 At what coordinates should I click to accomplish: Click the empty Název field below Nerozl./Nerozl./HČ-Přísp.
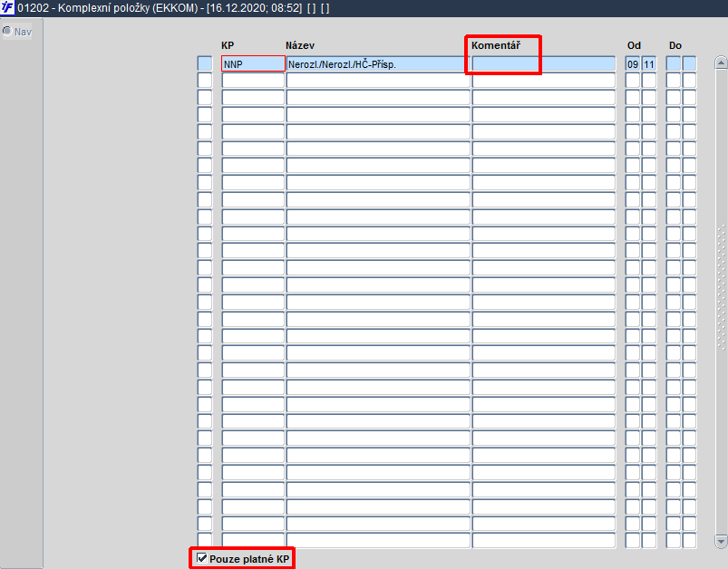[x=378, y=81]
